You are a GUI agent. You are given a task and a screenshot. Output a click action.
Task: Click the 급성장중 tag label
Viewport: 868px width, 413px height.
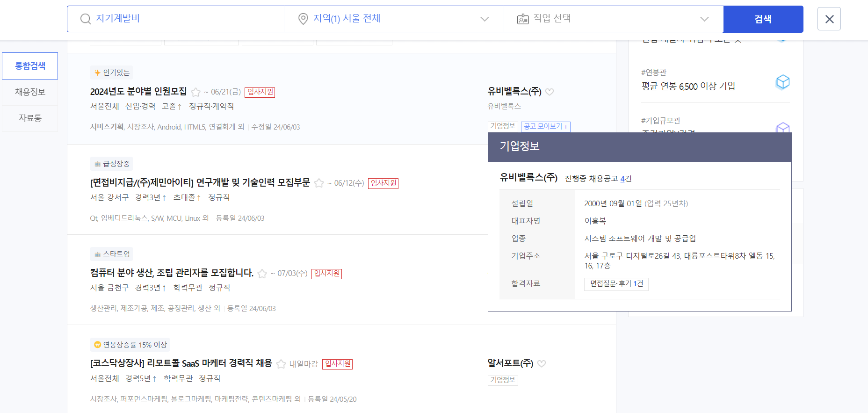(x=111, y=164)
